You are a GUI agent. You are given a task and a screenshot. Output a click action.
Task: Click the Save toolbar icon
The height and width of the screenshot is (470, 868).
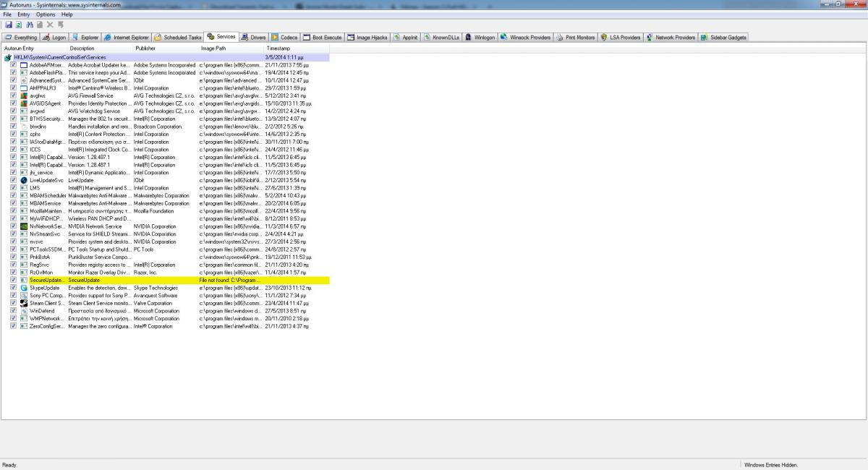[x=8, y=25]
